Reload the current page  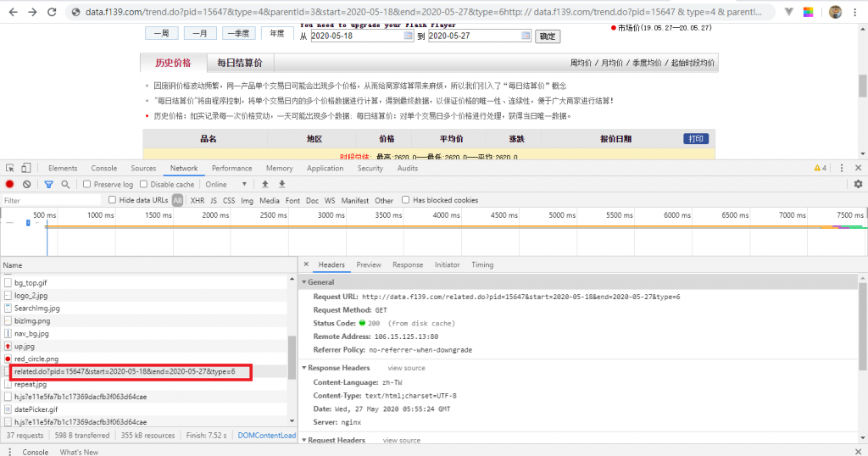(52, 12)
